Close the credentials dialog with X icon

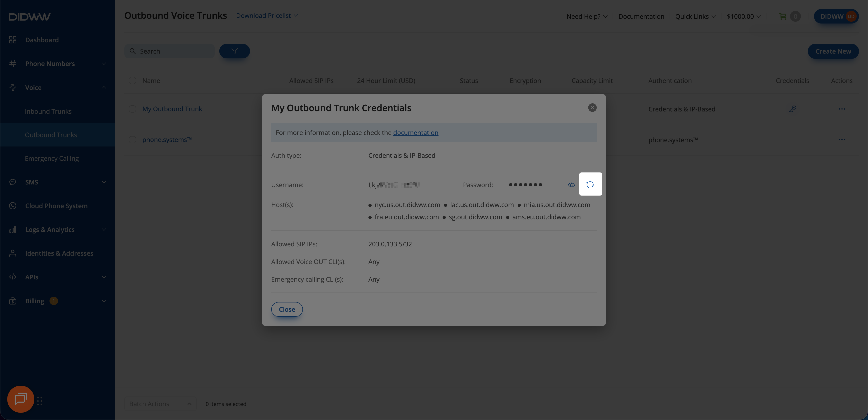pyautogui.click(x=592, y=108)
